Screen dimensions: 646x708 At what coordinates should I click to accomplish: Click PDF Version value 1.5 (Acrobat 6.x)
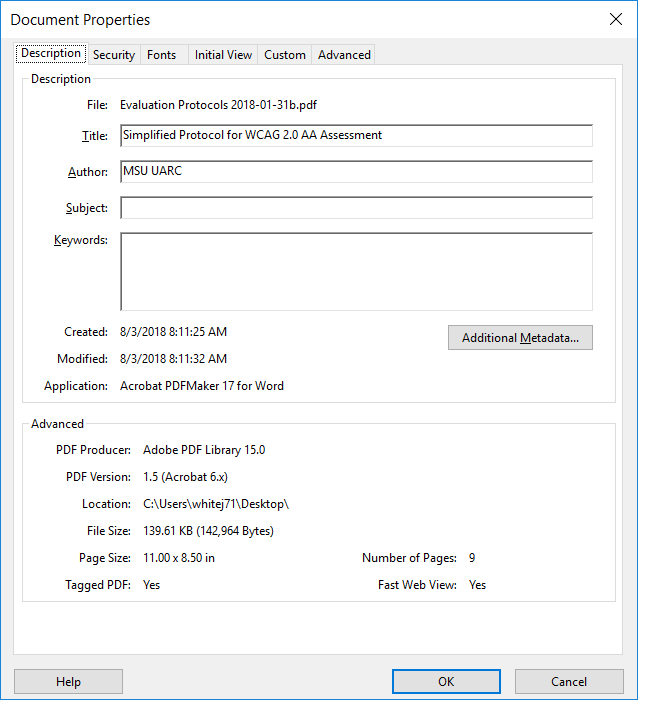(186, 477)
